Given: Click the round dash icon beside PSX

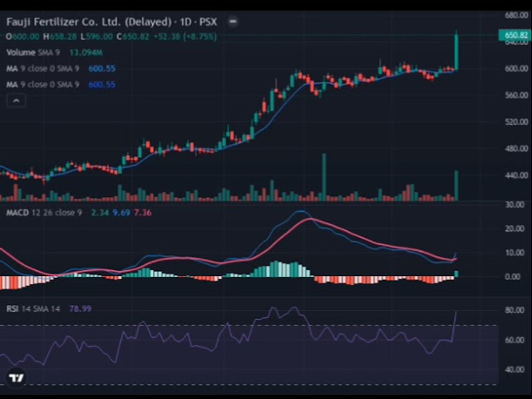Looking at the screenshot, I should 233,22.
